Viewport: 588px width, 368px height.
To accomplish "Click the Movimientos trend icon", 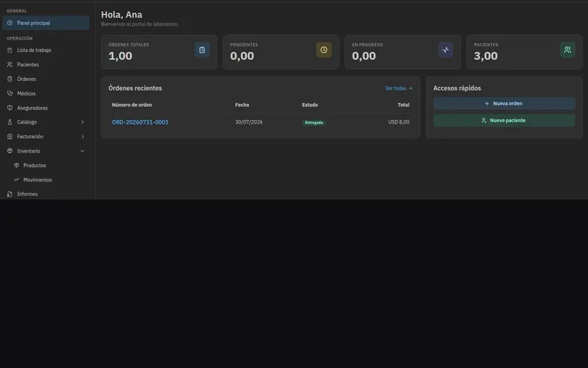I will [x=16, y=180].
